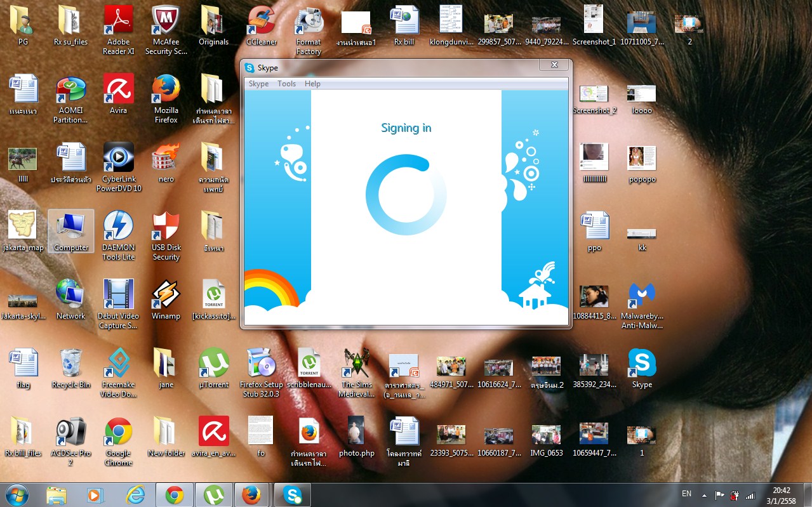Select the AOMEI Partition desktop icon
Image resolution: width=812 pixels, height=507 pixels.
pyautogui.click(x=70, y=99)
